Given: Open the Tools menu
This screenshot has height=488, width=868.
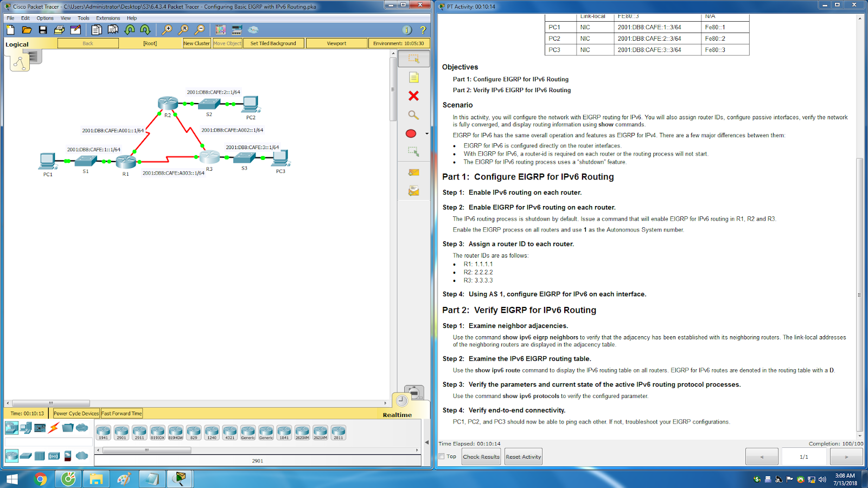Looking at the screenshot, I should pyautogui.click(x=84, y=18).
